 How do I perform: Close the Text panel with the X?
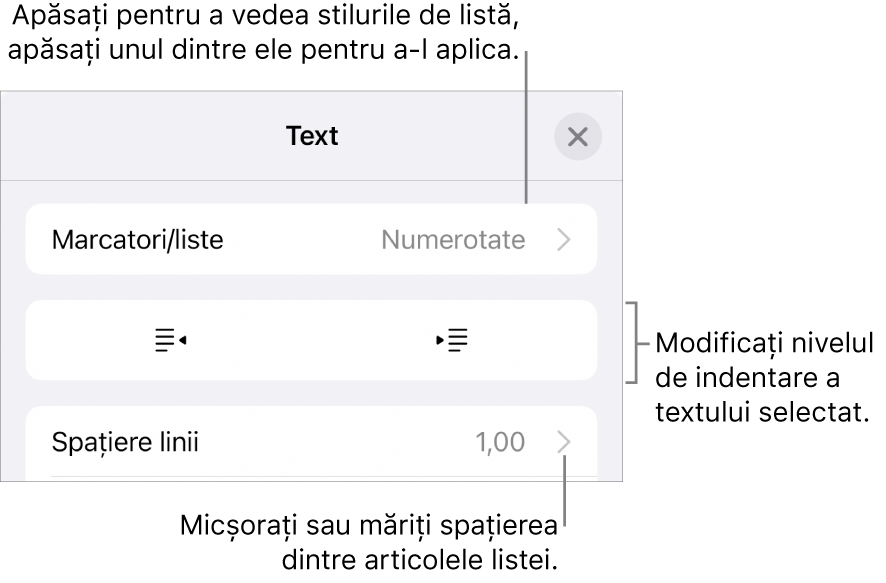click(577, 135)
